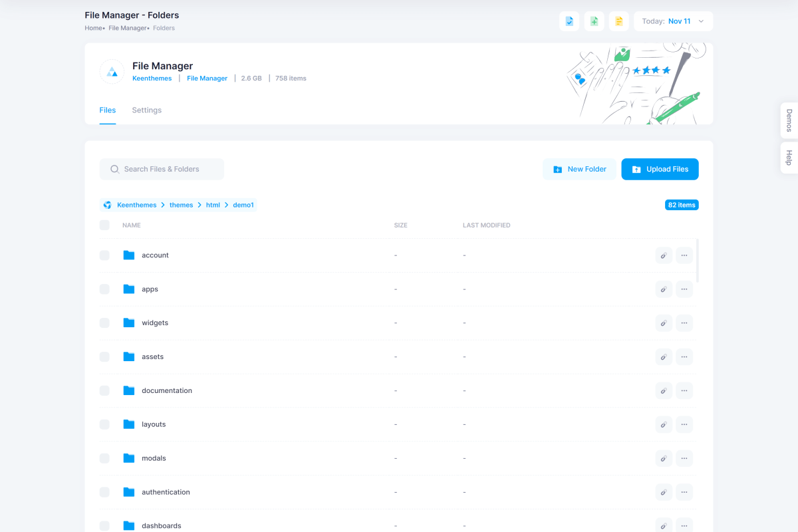798x532 pixels.
Task: Click the yellow document icon in header
Action: (x=618, y=21)
